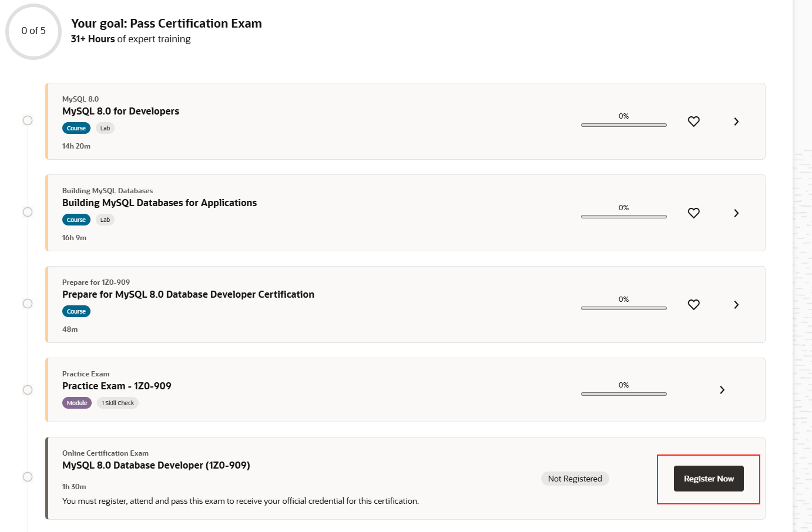Click the Not Registered status badge
The height and width of the screenshot is (532, 812).
coord(575,479)
